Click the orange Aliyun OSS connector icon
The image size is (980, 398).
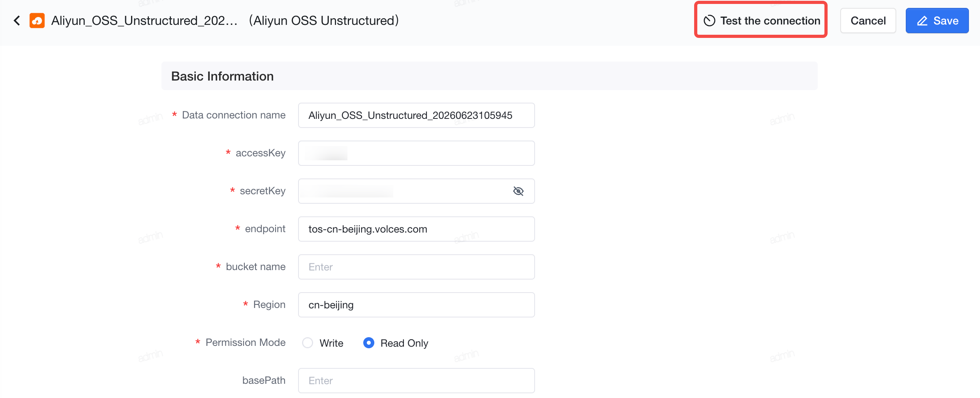[37, 21]
